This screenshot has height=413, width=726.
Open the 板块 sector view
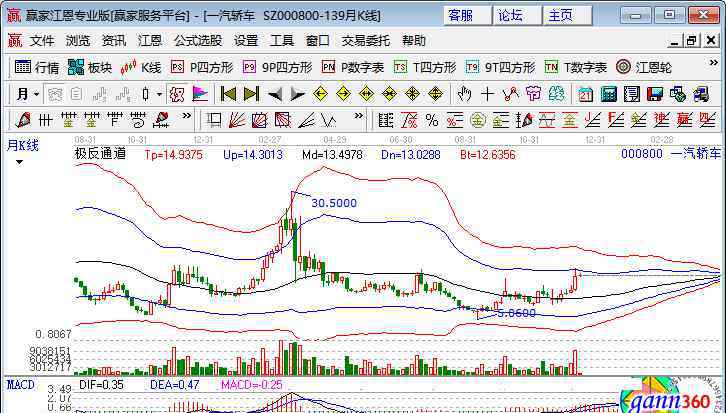[x=90, y=68]
